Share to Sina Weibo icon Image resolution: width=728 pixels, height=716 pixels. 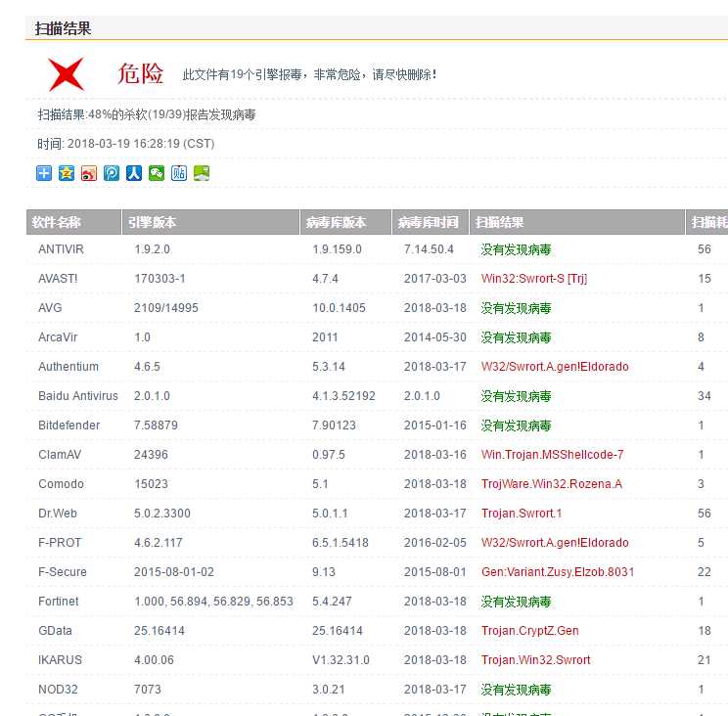pyautogui.click(x=89, y=173)
